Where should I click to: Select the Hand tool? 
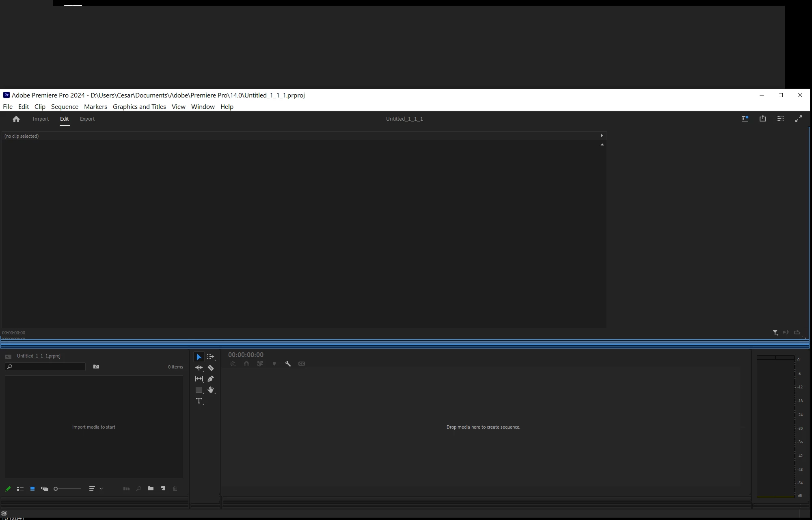211,390
